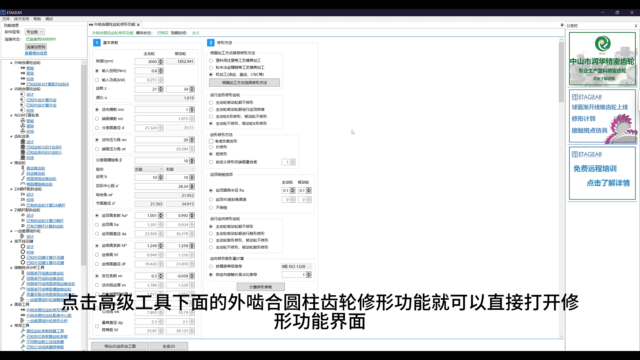This screenshot has height=360, width=640.
Task: Click the 计算修形参数 button
Action: [260, 287]
